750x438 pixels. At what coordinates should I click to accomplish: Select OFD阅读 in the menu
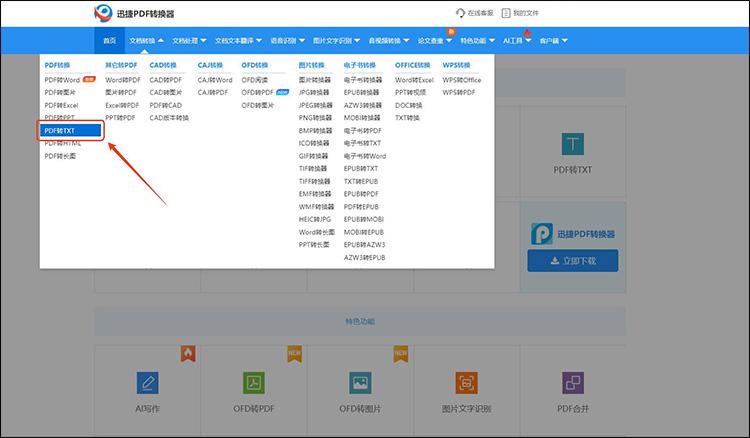[254, 80]
